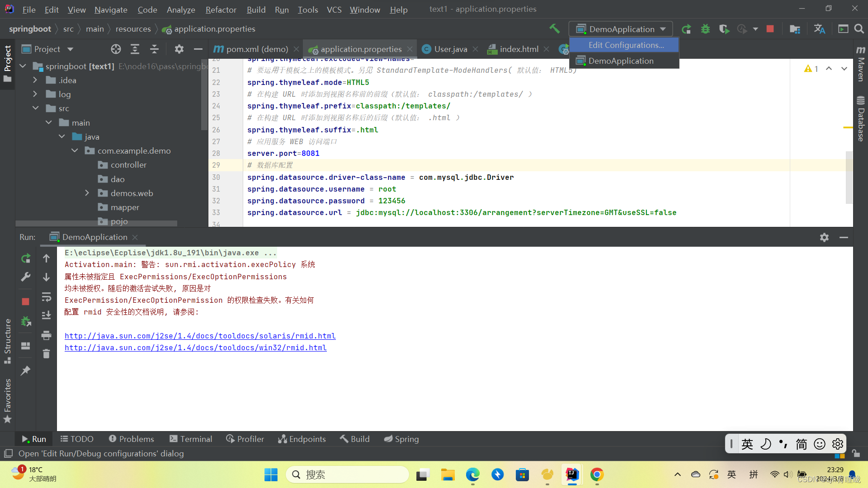Switch to the User.java editor tab

pyautogui.click(x=449, y=49)
